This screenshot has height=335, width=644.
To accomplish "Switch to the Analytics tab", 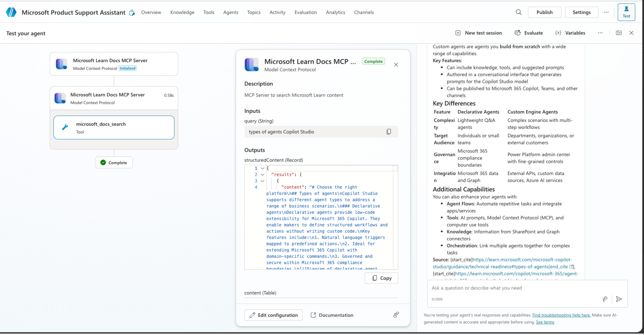I will pos(335,12).
